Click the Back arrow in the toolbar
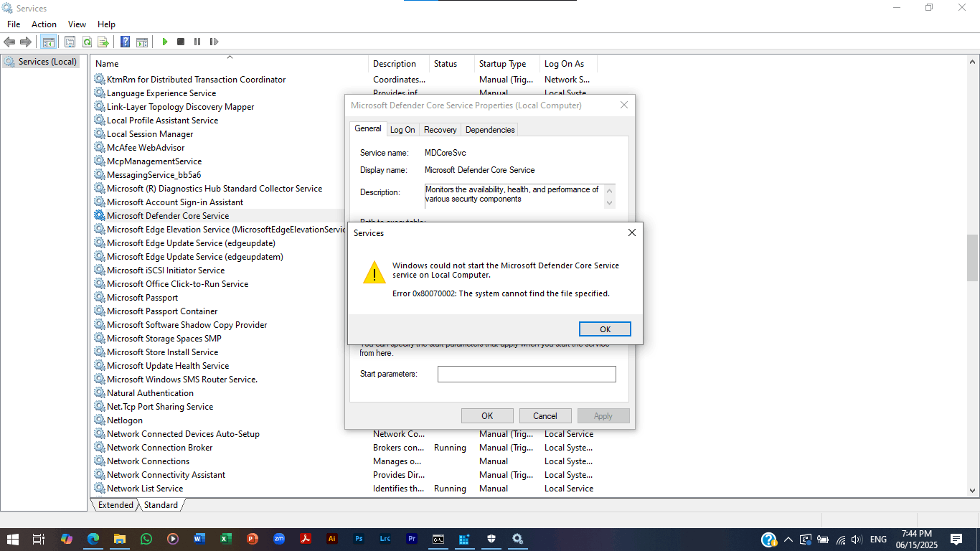Image resolution: width=980 pixels, height=551 pixels. (x=9, y=42)
